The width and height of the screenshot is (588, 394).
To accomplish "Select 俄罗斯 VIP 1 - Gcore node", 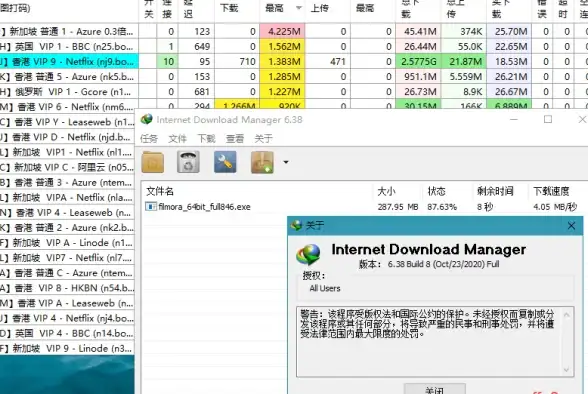I will point(69,91).
